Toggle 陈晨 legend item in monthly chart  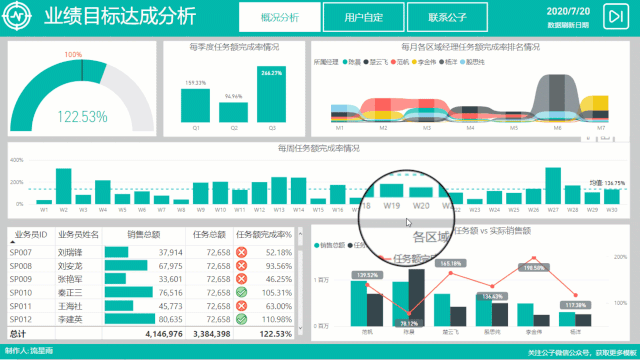pos(352,62)
